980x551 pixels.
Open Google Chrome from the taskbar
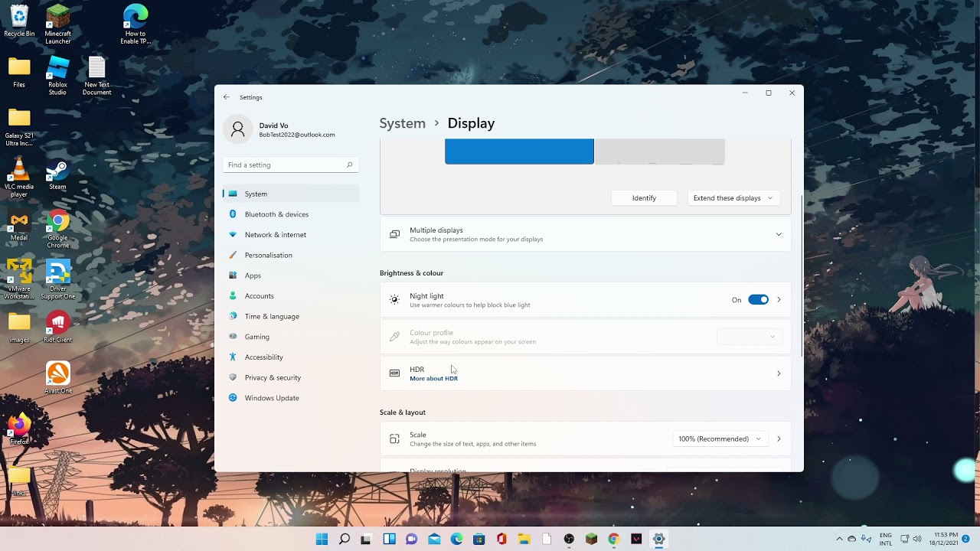[613, 539]
